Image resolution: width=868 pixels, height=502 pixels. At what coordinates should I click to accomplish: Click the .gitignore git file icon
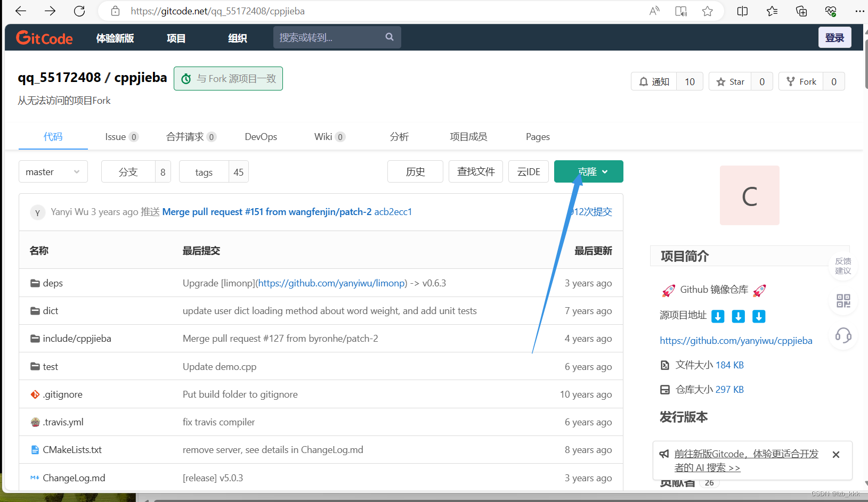(35, 394)
